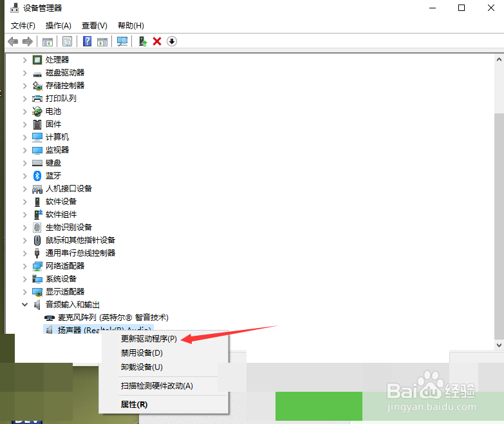Select the 打印队列 category label
504x424 pixels.
(x=61, y=99)
